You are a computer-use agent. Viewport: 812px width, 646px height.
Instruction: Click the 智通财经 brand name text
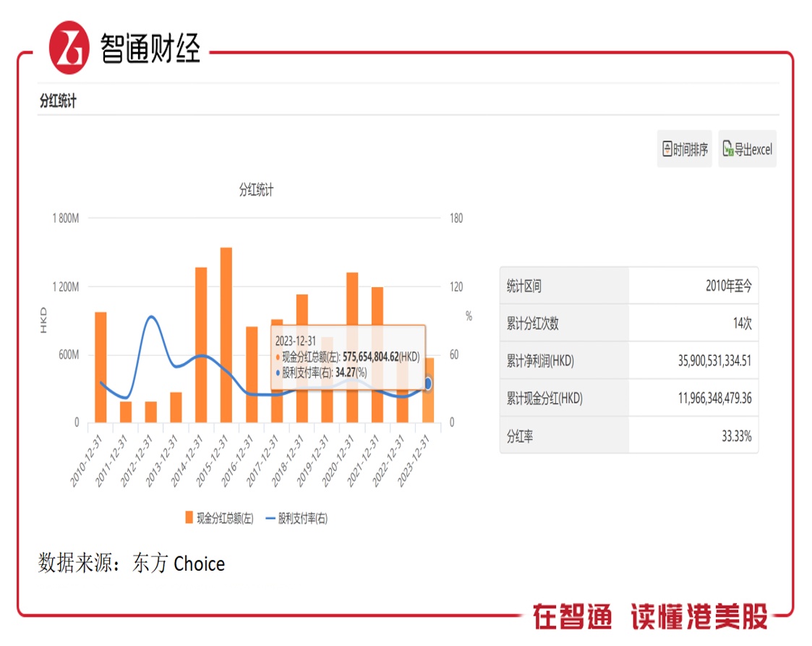coord(150,48)
